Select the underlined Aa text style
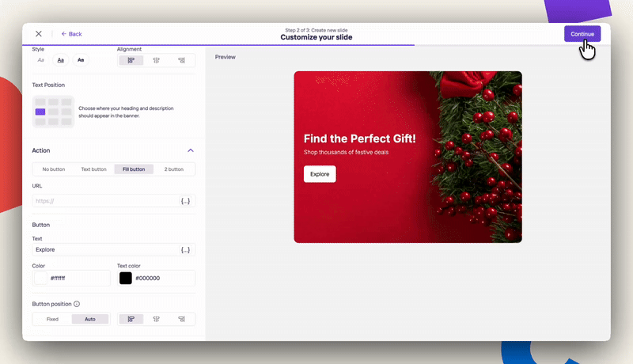 pos(61,60)
